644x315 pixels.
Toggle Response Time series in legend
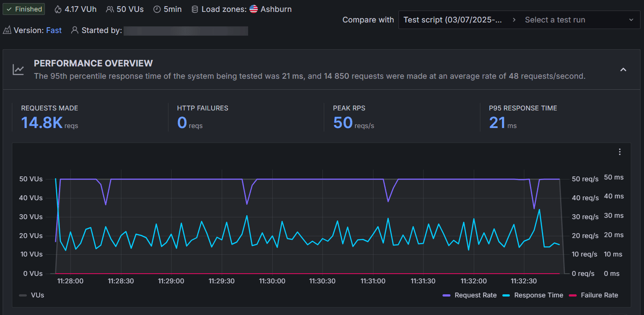pyautogui.click(x=533, y=295)
